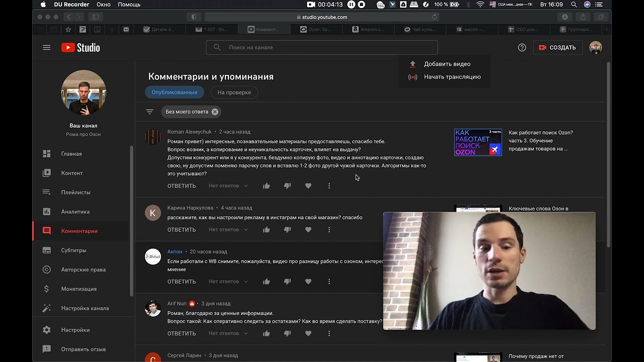This screenshot has width=644, height=362.
Task: Heart Roman Alexeychuk's comment
Action: click(x=308, y=186)
